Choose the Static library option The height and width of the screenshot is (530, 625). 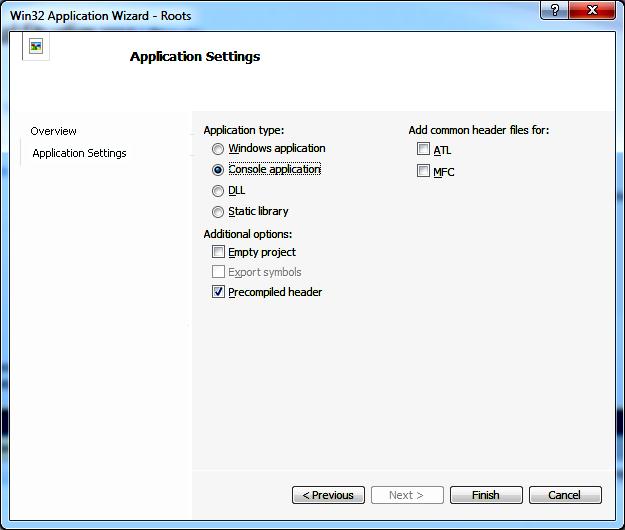pos(218,212)
